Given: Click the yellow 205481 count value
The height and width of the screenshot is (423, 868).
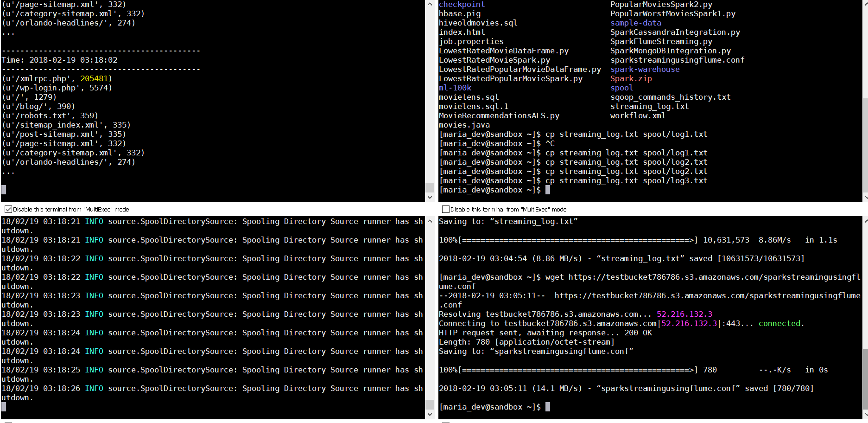Looking at the screenshot, I should pos(94,78).
